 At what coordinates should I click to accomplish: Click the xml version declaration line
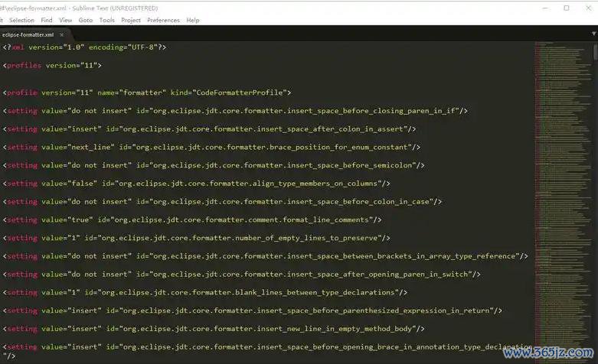click(84, 47)
